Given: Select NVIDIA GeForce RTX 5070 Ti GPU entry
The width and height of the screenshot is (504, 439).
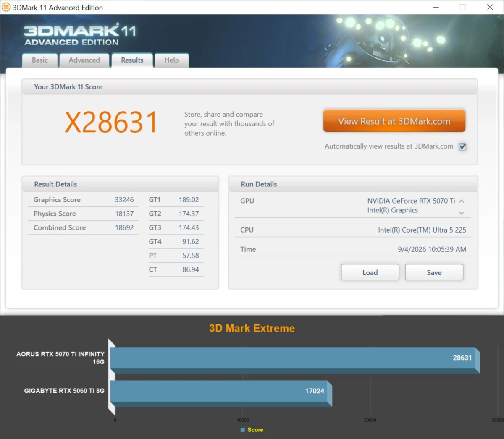Looking at the screenshot, I should 411,201.
